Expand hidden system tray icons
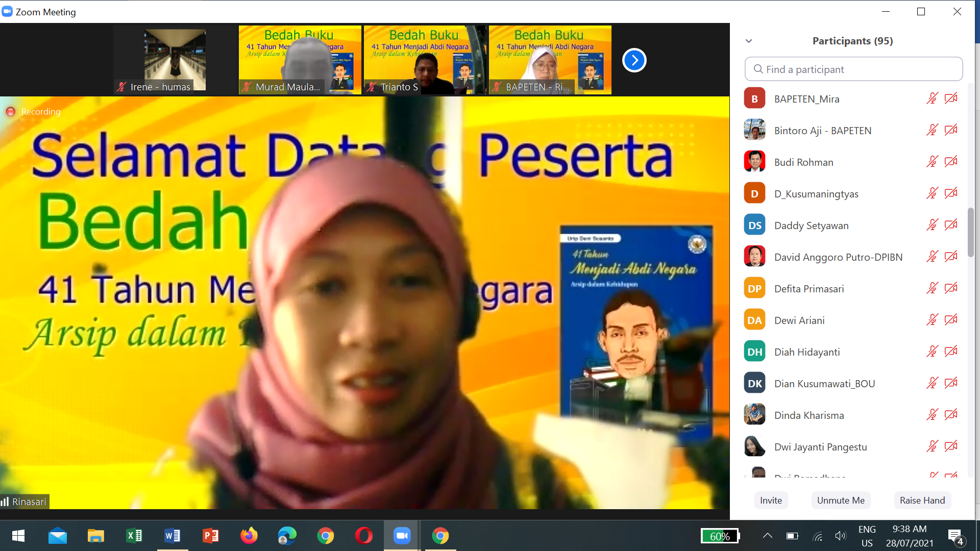Screen dimensions: 980x551 pyautogui.click(x=767, y=536)
